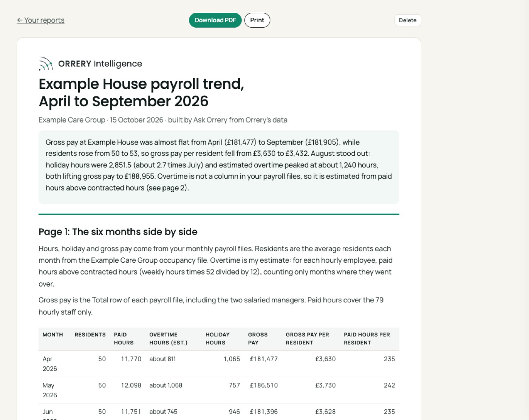Click the GROSS PAY PER RESIDENT header
The image size is (529, 420).
point(307,339)
